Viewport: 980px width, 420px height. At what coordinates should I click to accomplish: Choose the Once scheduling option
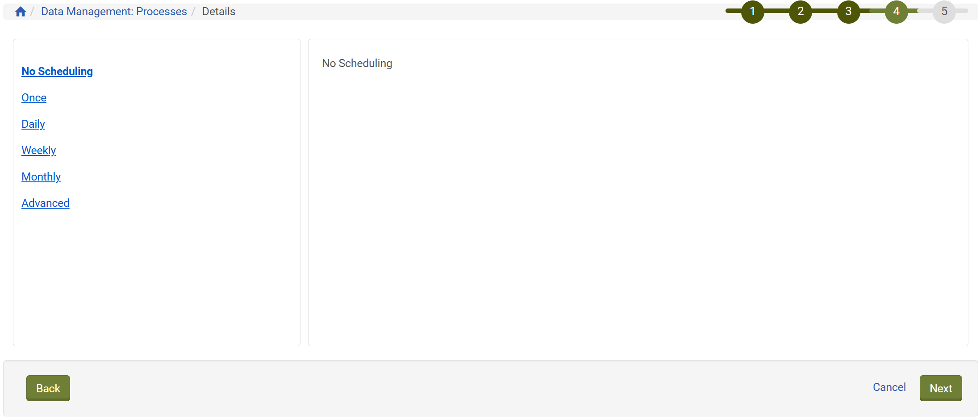34,97
